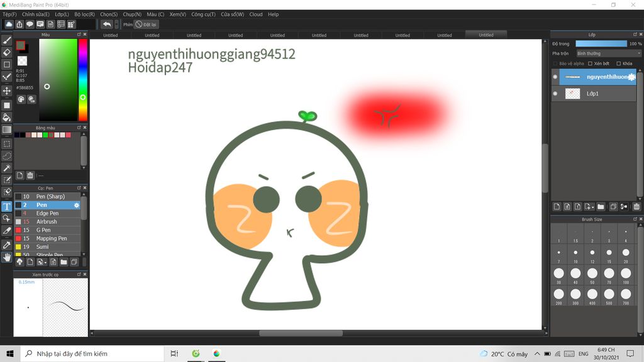Click Windows search box on taskbar

92,353
